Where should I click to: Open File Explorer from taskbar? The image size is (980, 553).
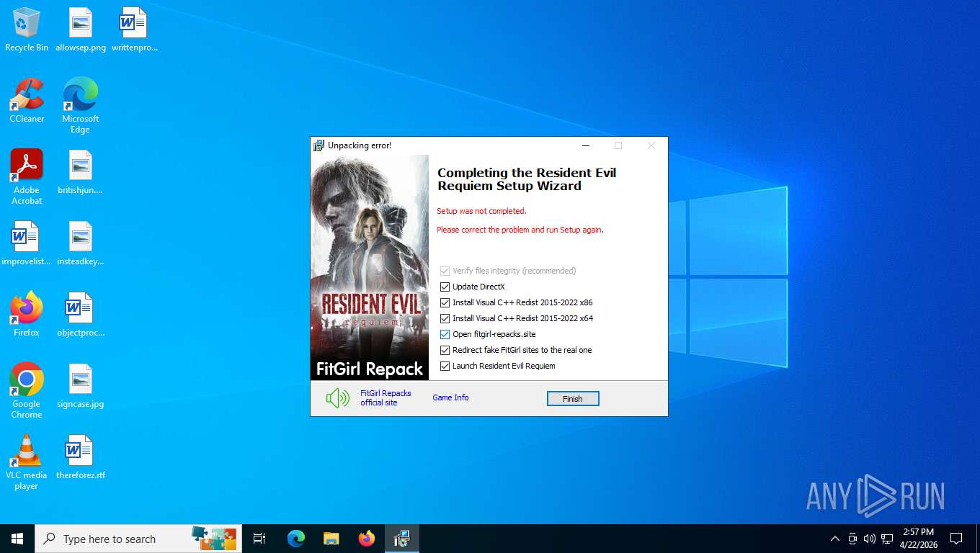pos(331,539)
